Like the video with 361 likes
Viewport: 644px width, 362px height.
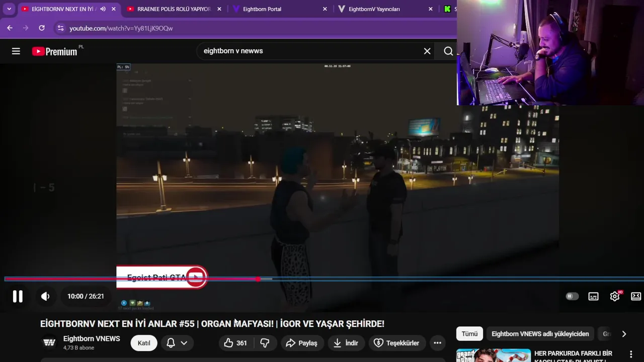pos(236,343)
